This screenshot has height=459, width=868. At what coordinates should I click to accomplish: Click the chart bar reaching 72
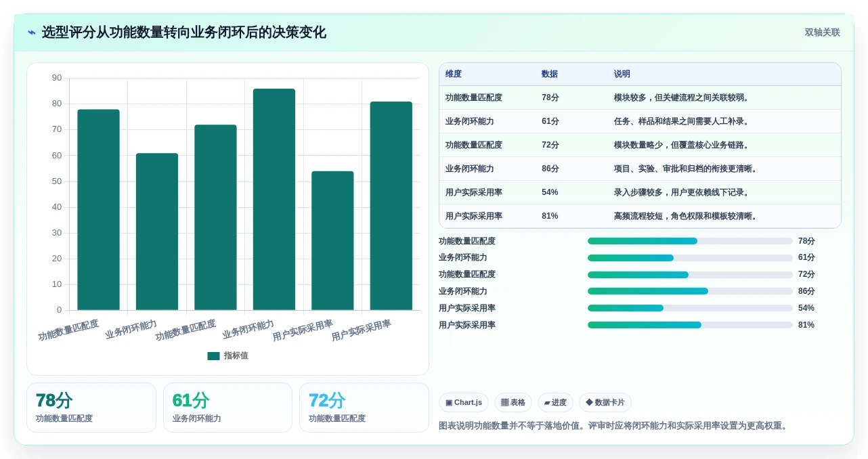(215, 217)
